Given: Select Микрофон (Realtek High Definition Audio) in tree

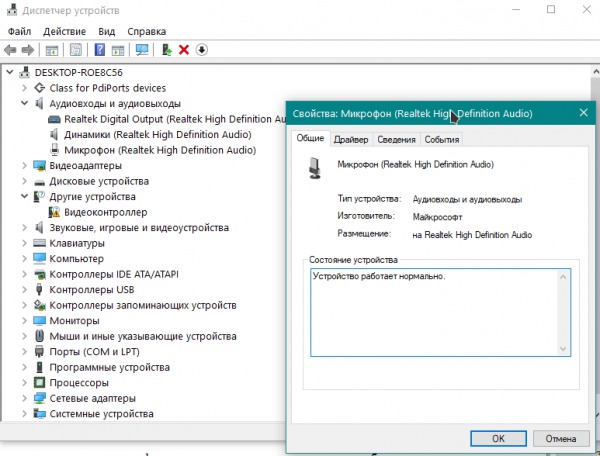Looking at the screenshot, I should coord(160,150).
